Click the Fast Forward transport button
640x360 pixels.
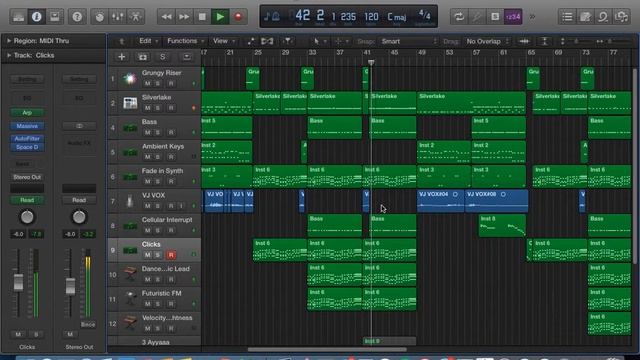coord(184,17)
